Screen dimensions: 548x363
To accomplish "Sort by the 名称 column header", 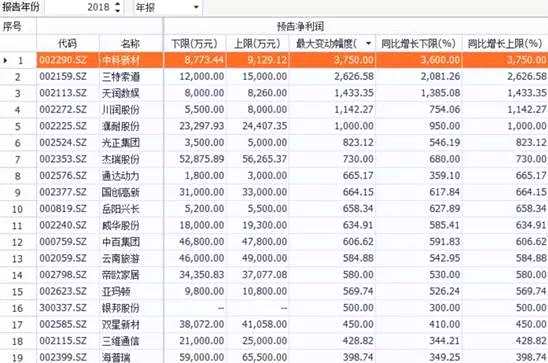I will (130, 43).
